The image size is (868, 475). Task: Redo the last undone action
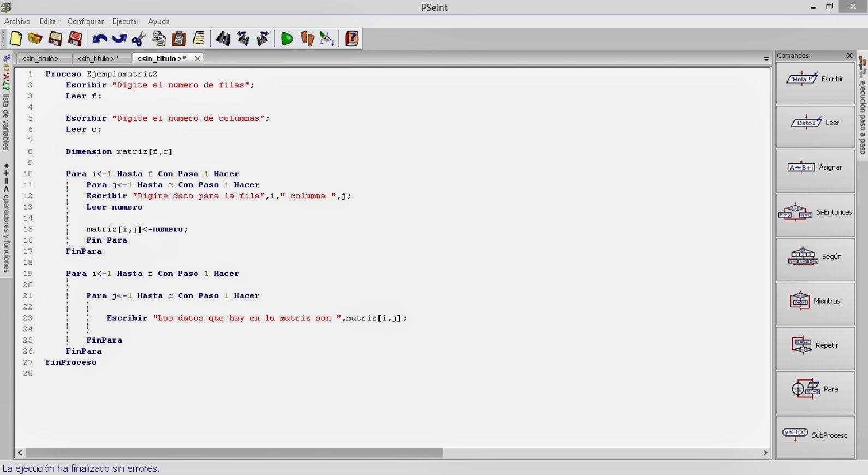[119, 39]
